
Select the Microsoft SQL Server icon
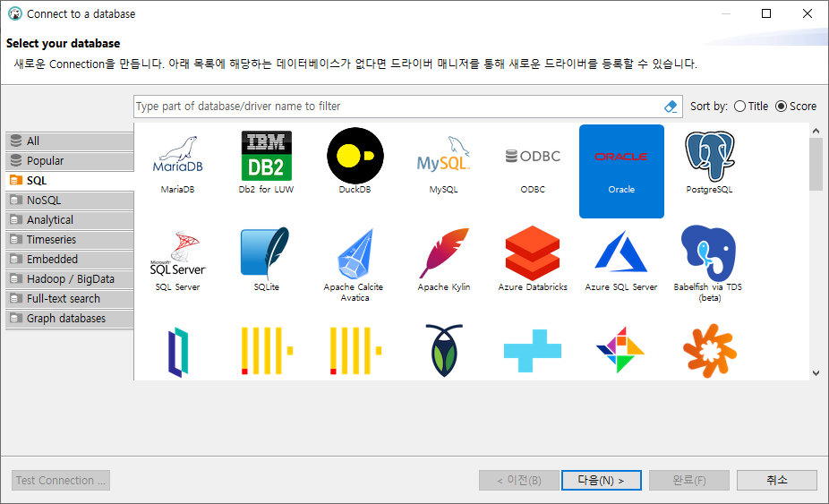(x=177, y=253)
